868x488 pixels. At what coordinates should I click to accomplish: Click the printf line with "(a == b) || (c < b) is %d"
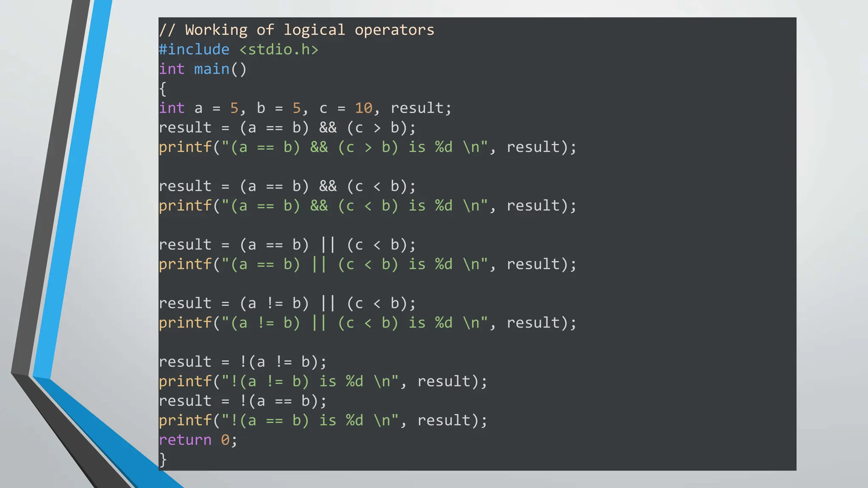coord(368,264)
